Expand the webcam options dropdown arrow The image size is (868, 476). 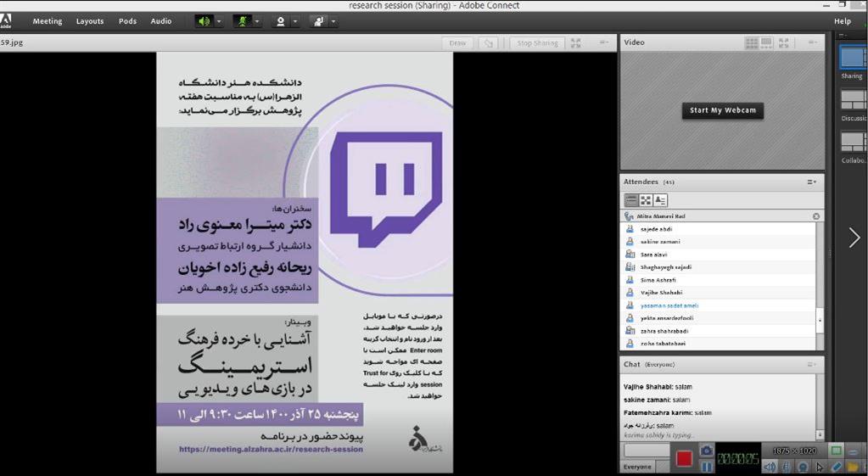(x=295, y=21)
